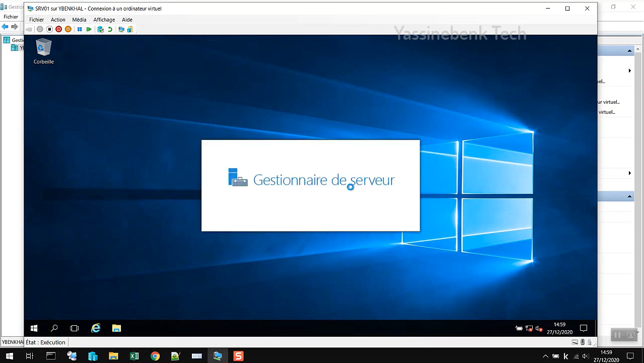644x363 pixels.
Task: Click the host Wi-Fi network tray icon
Action: pos(576,356)
